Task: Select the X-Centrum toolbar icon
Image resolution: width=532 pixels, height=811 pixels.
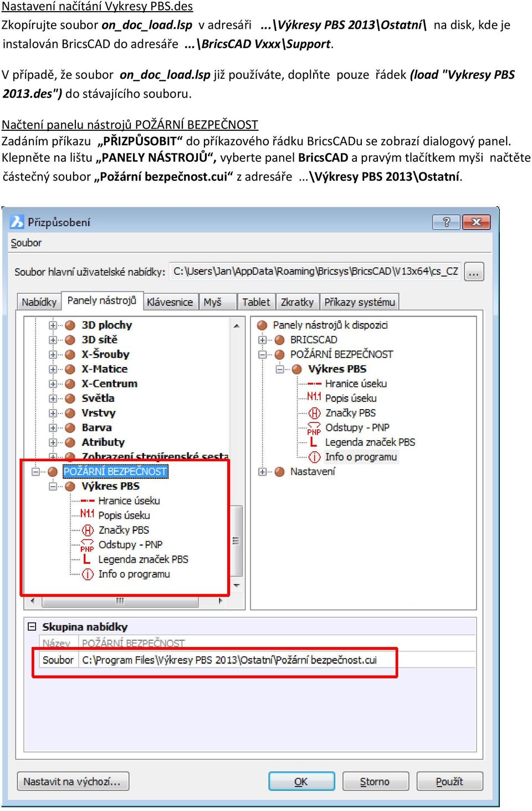Action: [70, 384]
